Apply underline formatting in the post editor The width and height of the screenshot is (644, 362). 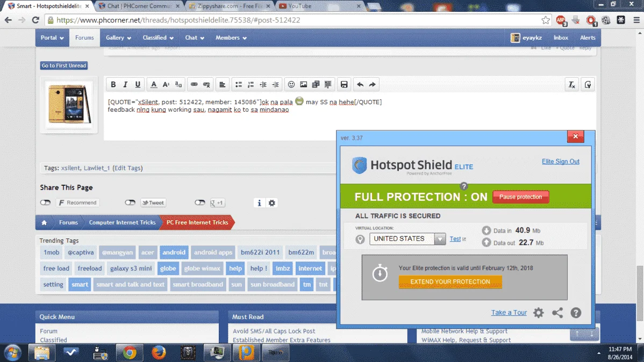pos(138,84)
